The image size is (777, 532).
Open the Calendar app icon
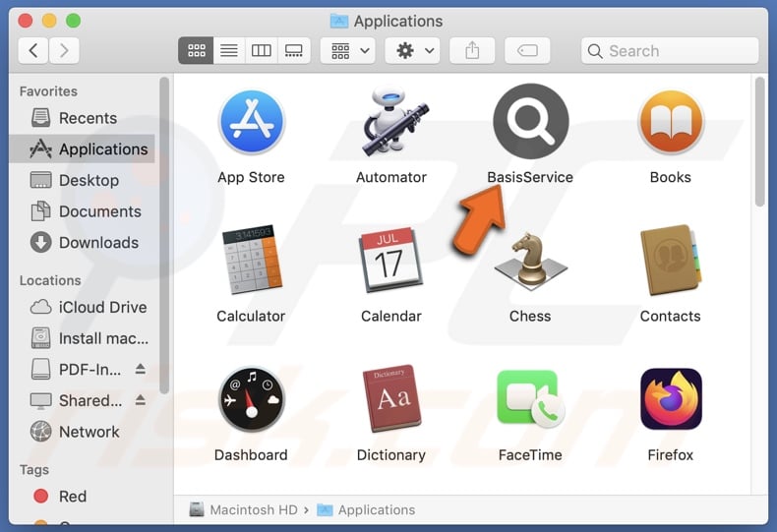(391, 260)
